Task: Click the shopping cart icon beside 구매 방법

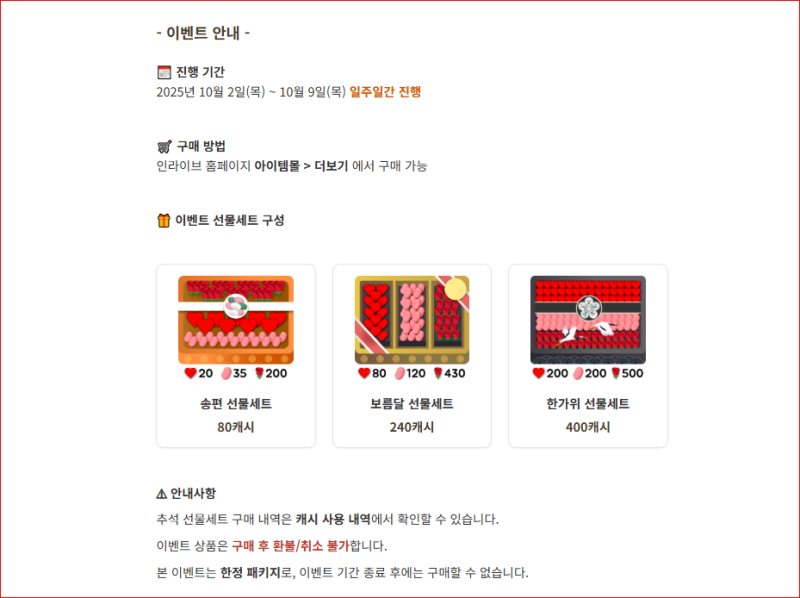Action: 164,146
